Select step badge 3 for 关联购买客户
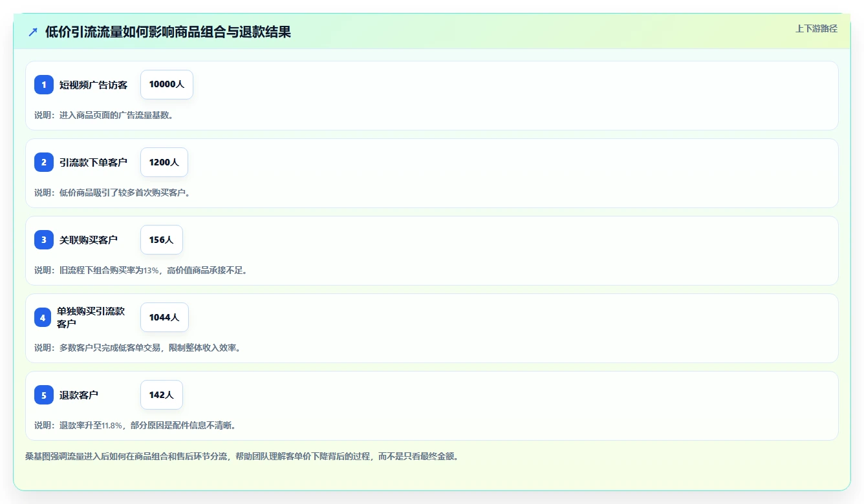The image size is (864, 504). click(44, 240)
